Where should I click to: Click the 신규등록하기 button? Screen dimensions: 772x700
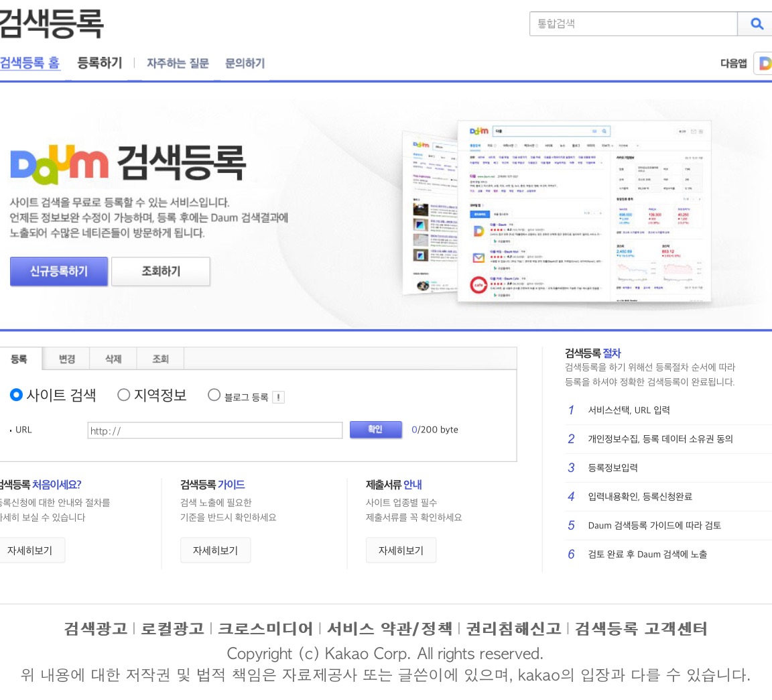point(58,271)
